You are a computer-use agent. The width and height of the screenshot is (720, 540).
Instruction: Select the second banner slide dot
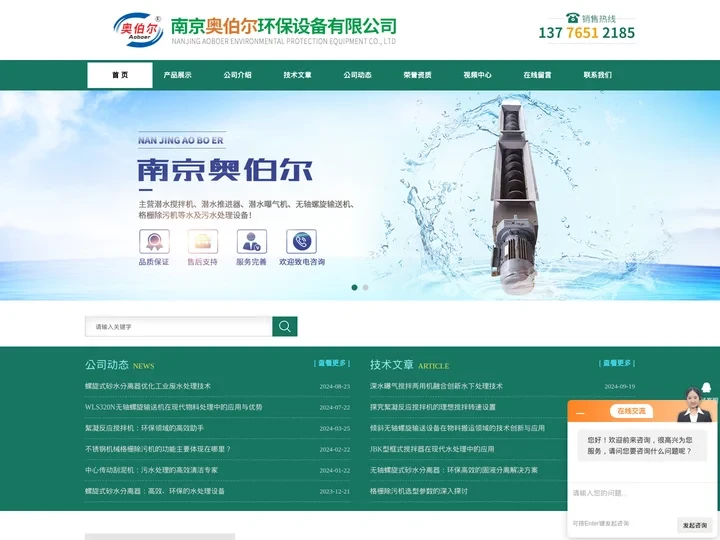(366, 287)
